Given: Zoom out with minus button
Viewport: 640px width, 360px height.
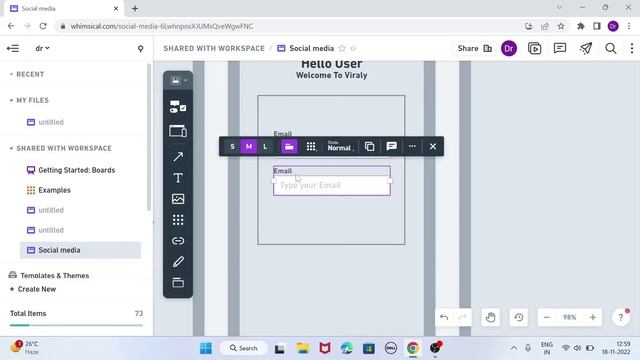Looking at the screenshot, I should pyautogui.click(x=547, y=318).
